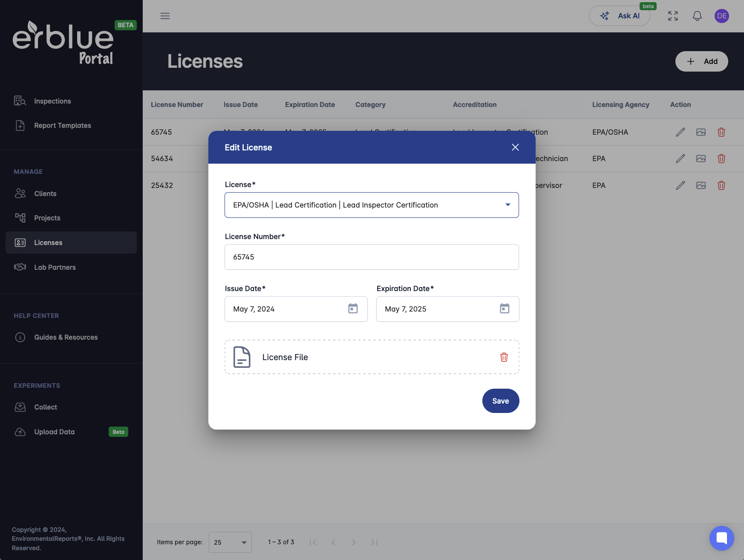Go to first page of results
This screenshot has height=560, width=744.
point(313,542)
